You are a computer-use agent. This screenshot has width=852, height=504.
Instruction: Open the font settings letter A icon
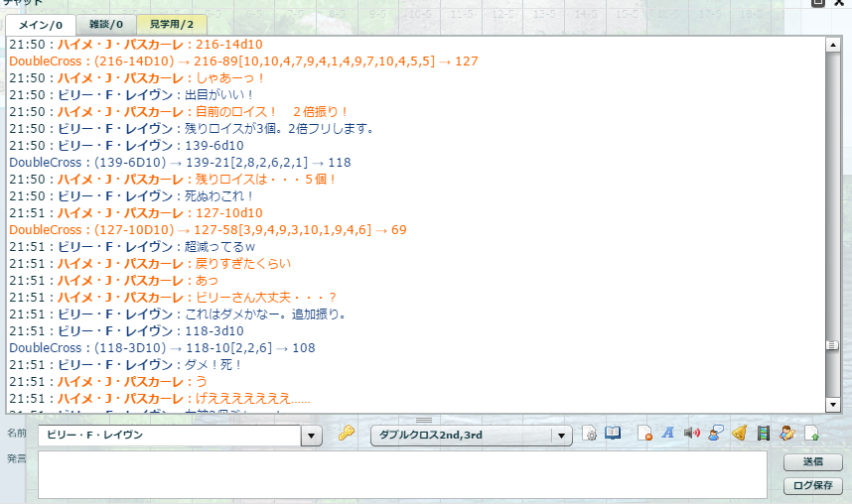coord(668,434)
